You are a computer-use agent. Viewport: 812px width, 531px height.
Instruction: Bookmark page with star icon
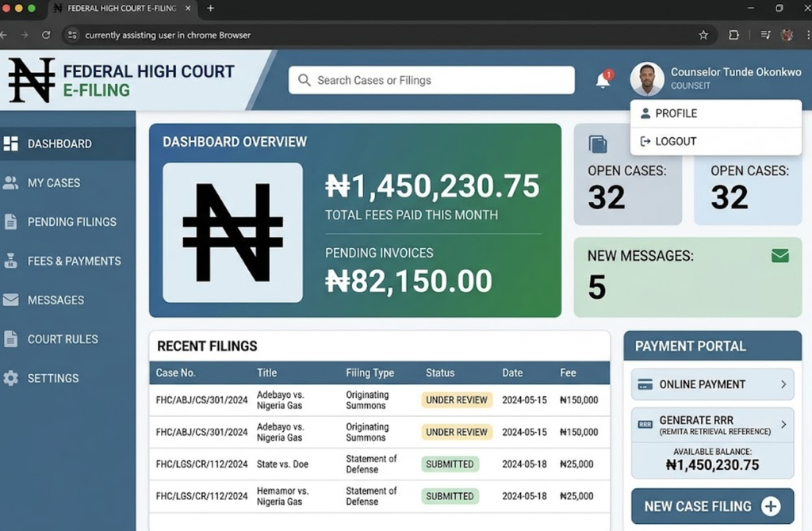tap(703, 35)
